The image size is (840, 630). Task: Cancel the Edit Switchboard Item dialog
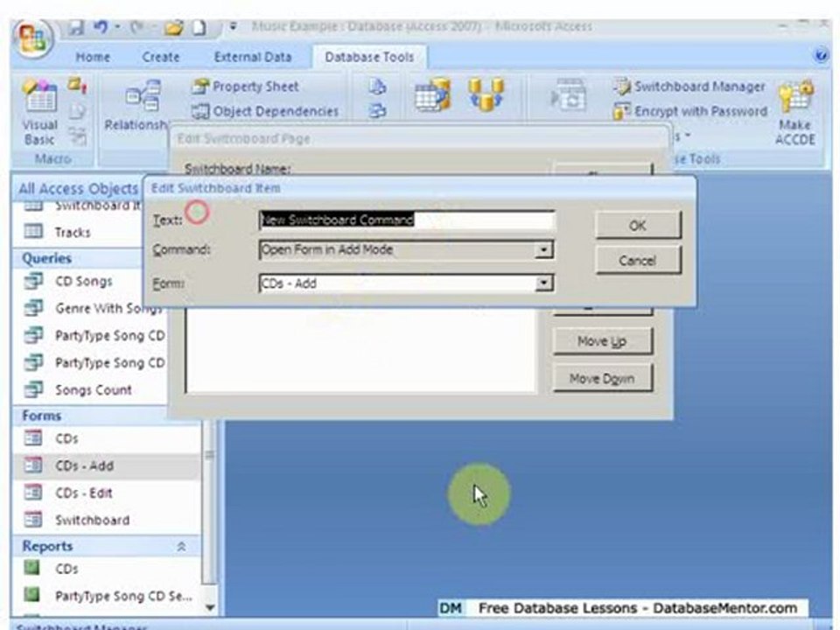pos(638,261)
